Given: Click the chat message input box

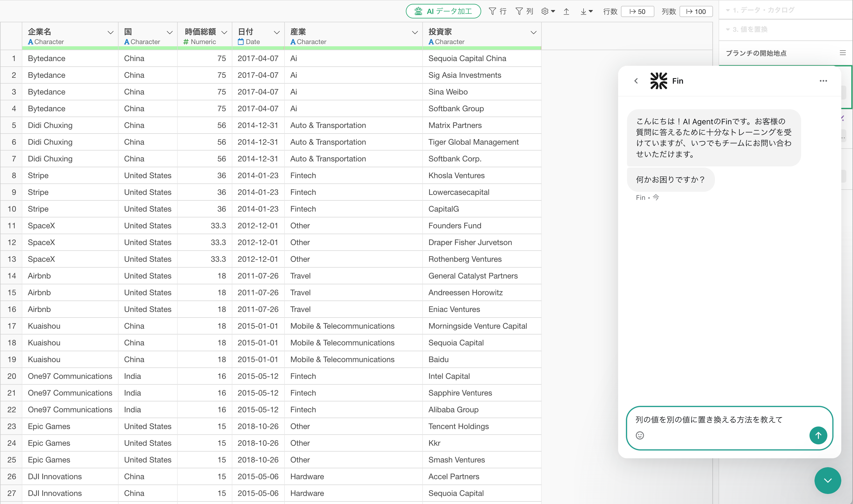Looking at the screenshot, I should pos(729,428).
